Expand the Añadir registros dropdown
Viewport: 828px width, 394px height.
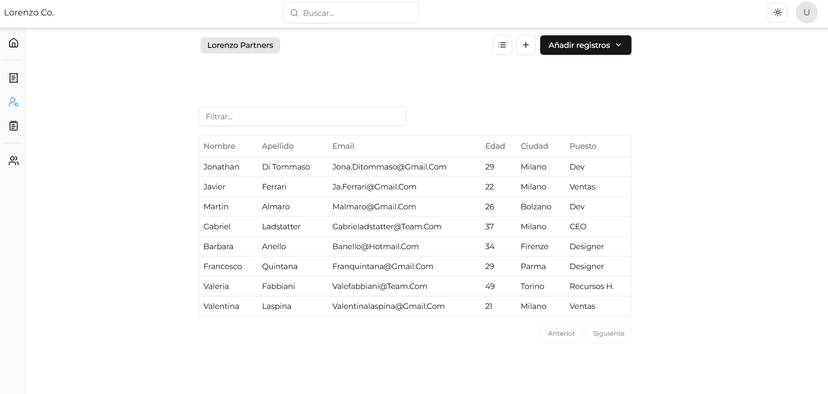coord(585,45)
